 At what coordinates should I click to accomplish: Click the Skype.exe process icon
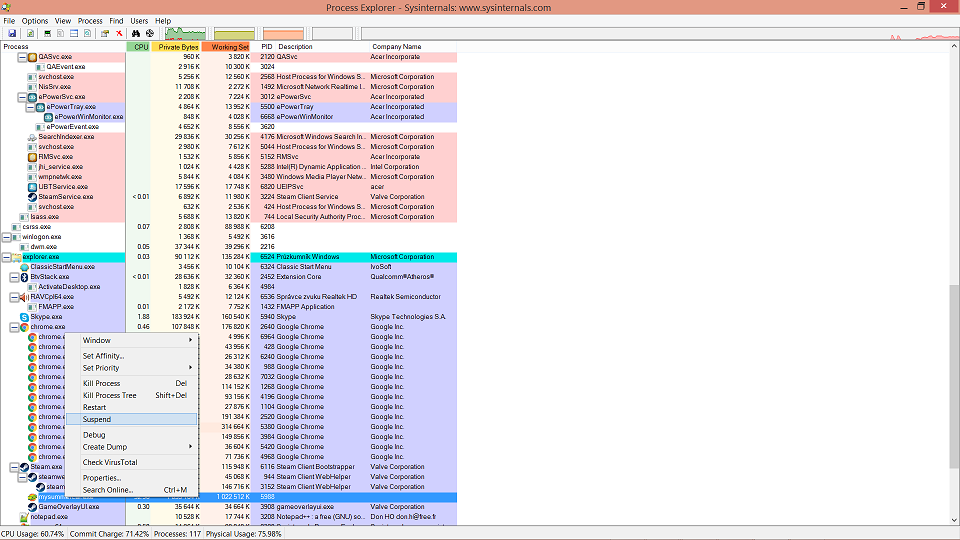pos(24,317)
